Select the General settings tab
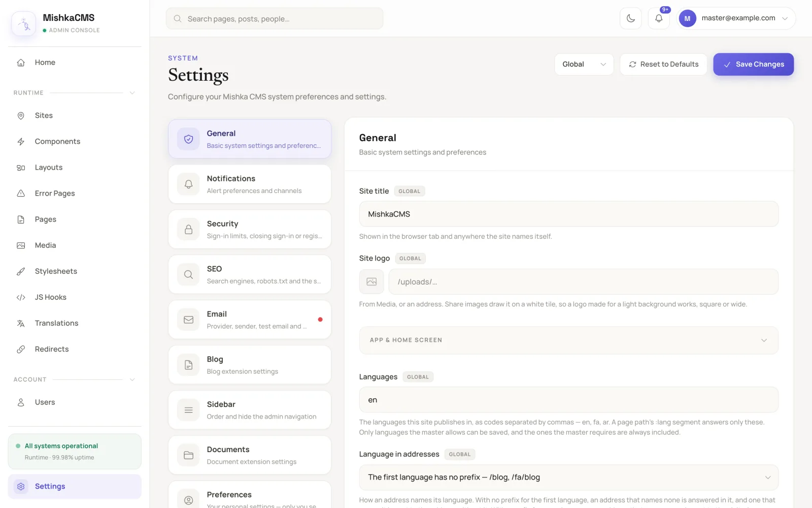This screenshot has height=508, width=812. tap(250, 139)
